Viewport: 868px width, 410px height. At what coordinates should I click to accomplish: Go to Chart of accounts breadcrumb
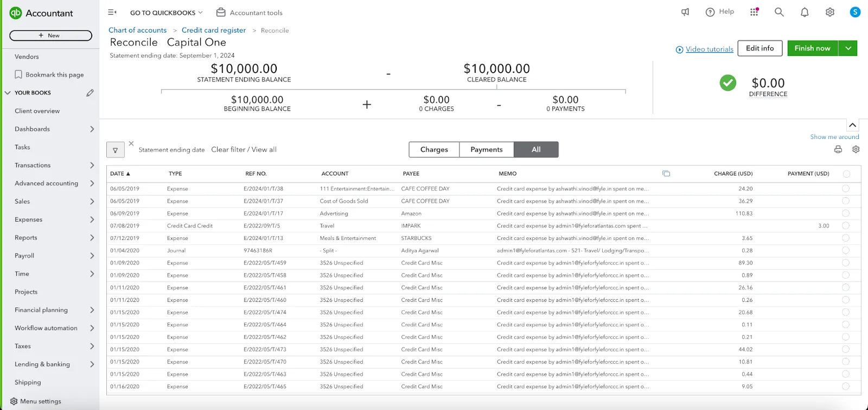137,30
